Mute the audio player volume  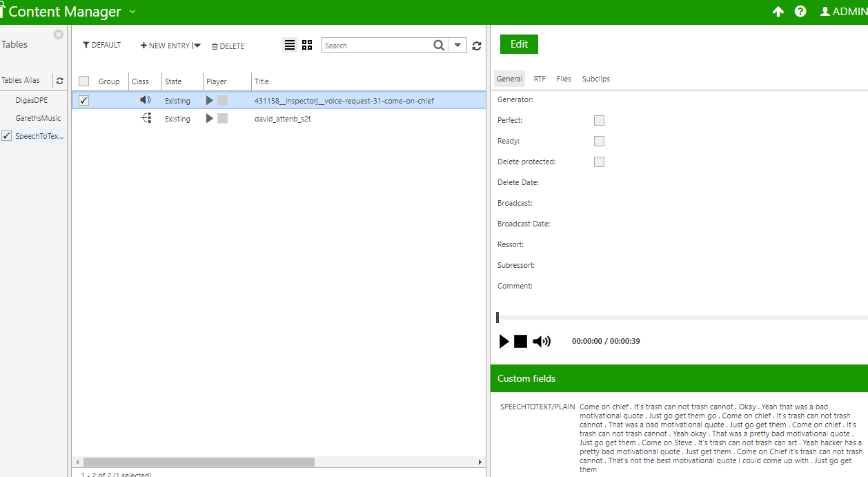click(542, 341)
